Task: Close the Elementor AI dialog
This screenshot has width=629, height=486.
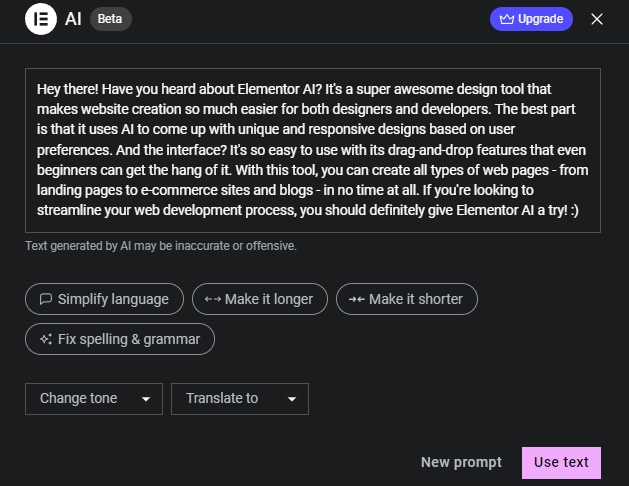Action: point(597,19)
